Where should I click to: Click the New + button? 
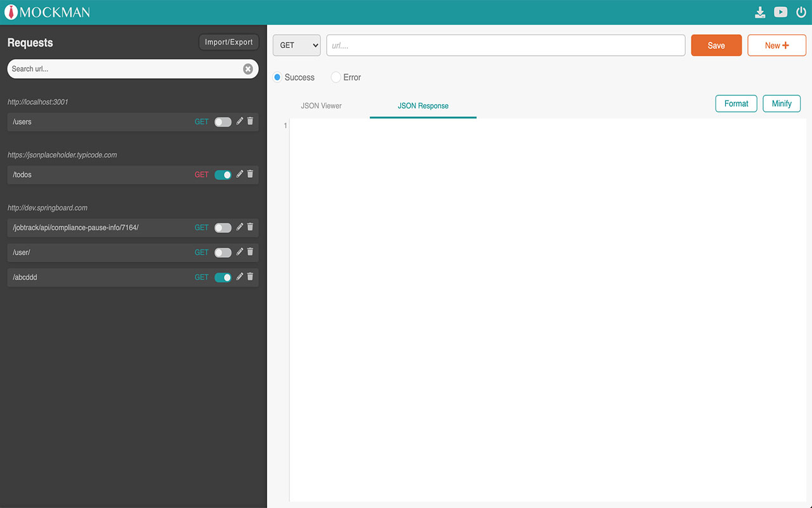777,45
